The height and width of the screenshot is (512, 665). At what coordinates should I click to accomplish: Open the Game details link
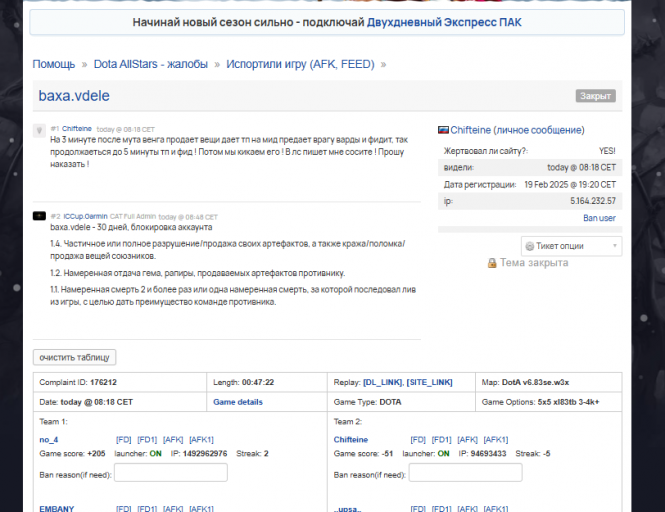[x=238, y=402]
